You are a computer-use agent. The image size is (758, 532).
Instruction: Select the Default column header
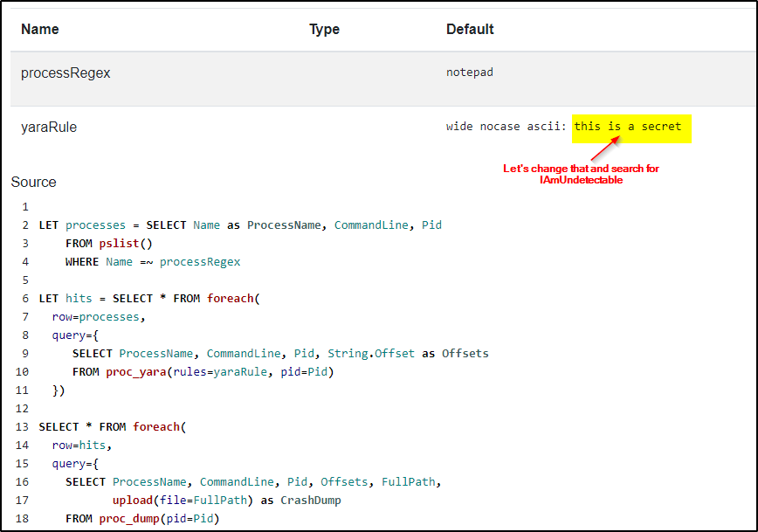point(470,29)
